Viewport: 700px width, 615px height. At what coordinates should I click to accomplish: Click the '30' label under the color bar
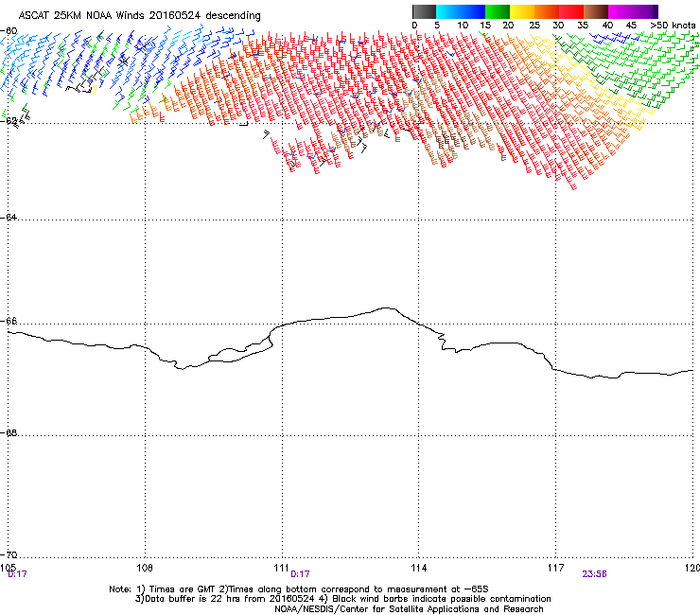coord(558,26)
